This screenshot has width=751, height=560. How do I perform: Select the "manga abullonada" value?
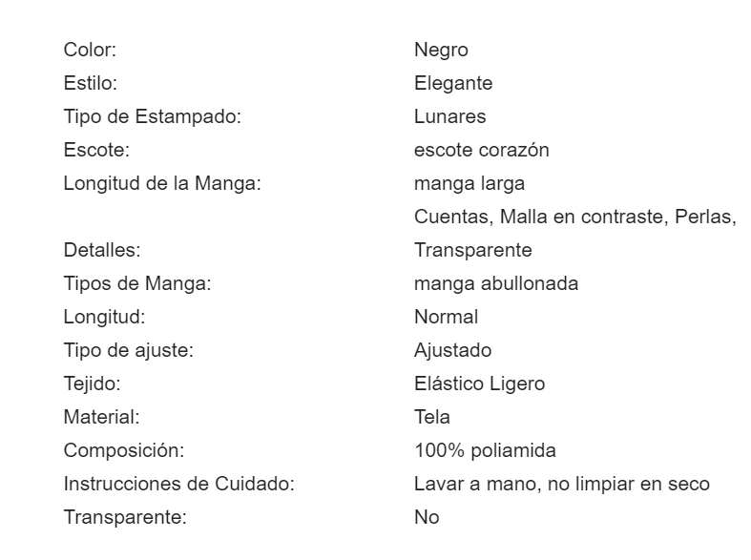496,284
